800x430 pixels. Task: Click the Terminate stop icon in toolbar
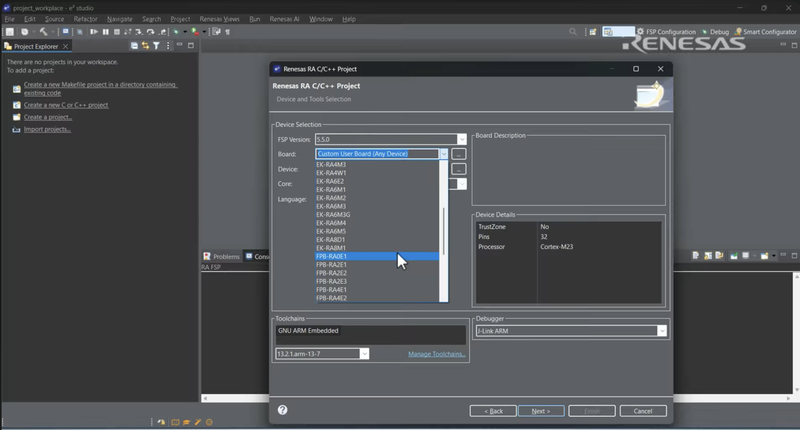[x=117, y=32]
